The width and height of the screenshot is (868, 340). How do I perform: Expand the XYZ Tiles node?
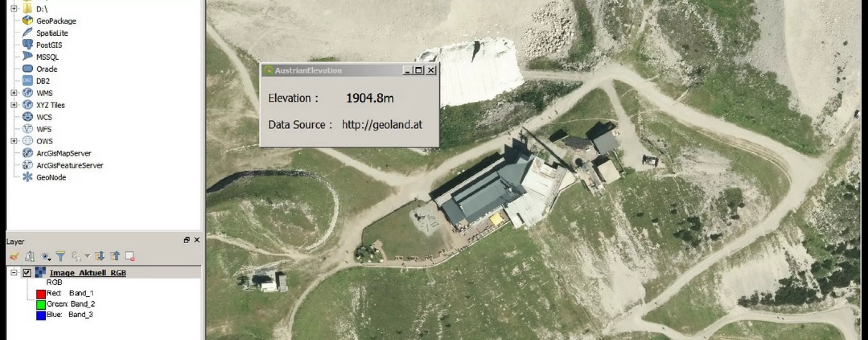point(14,105)
